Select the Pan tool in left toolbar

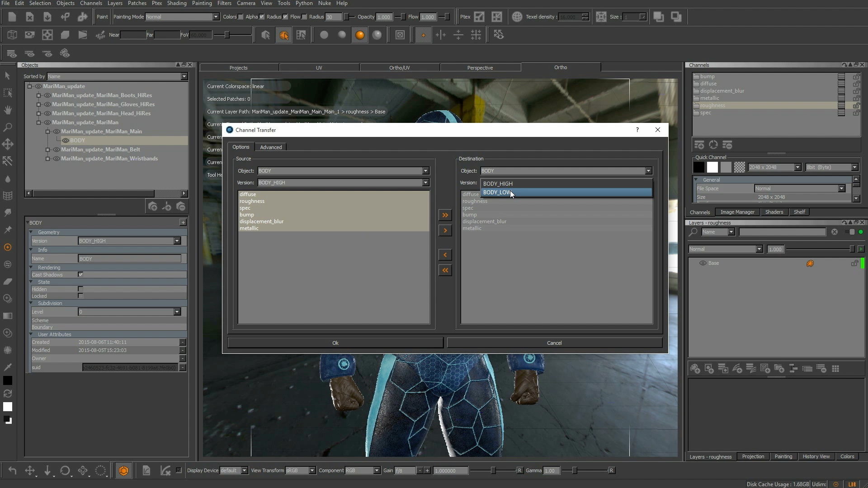tap(7, 110)
